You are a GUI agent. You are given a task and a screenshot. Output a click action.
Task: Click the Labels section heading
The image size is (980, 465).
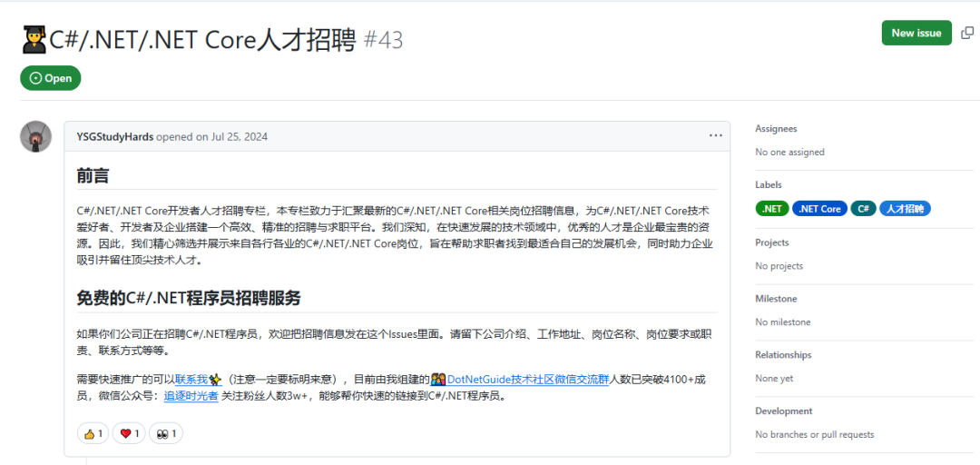point(769,184)
